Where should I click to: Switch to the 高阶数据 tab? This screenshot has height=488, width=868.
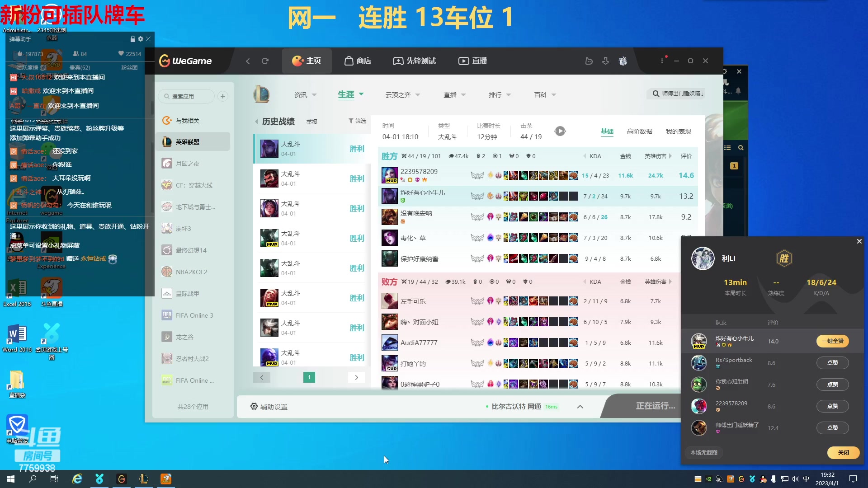(x=639, y=131)
